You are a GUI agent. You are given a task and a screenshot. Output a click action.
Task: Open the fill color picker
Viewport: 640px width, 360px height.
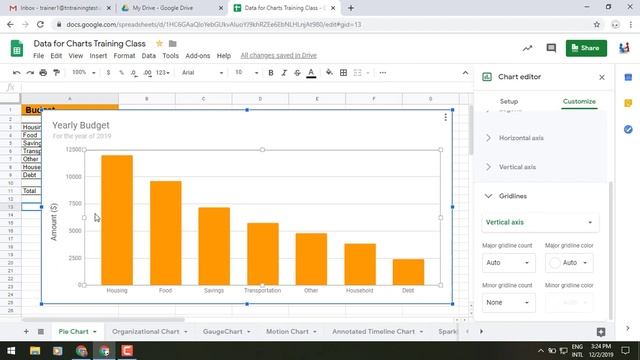pos(329,73)
